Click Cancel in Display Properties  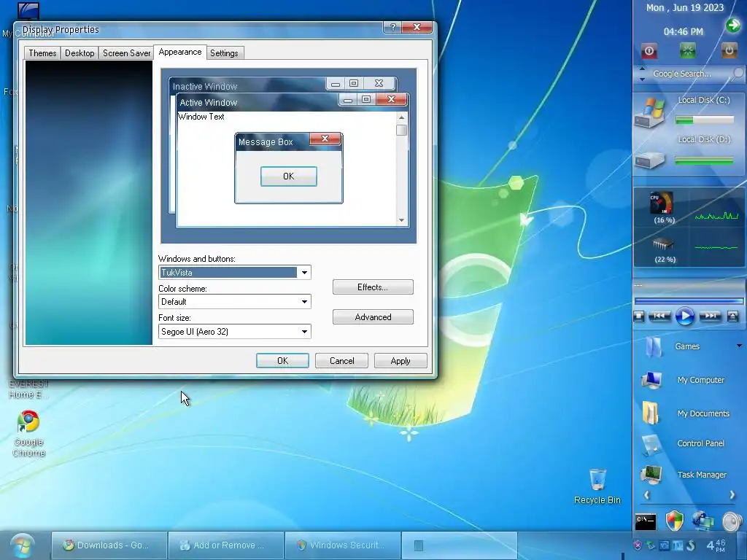(x=341, y=361)
